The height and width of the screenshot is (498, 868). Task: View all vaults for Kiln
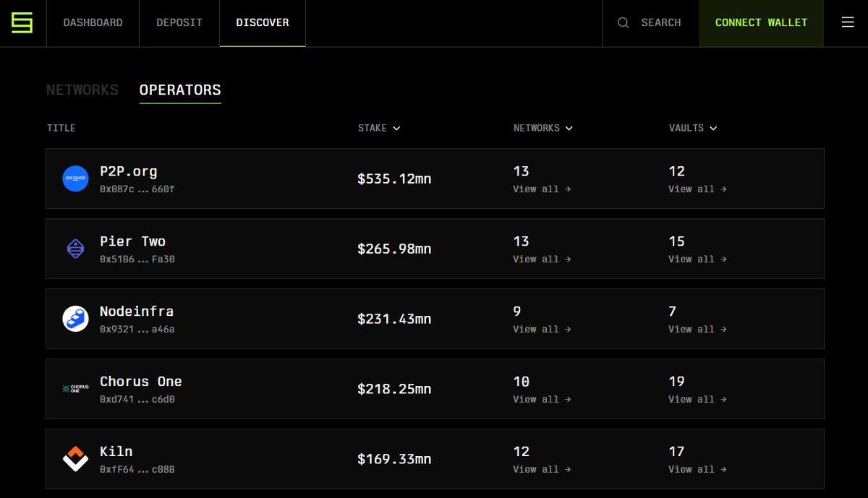click(697, 470)
